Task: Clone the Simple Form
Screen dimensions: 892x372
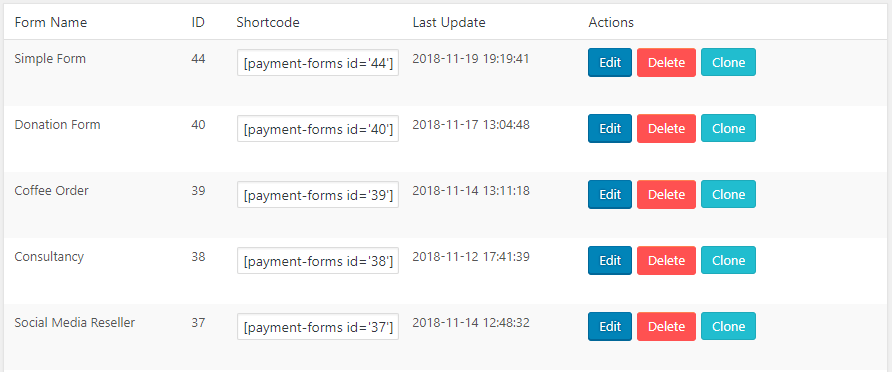Action: coord(728,63)
